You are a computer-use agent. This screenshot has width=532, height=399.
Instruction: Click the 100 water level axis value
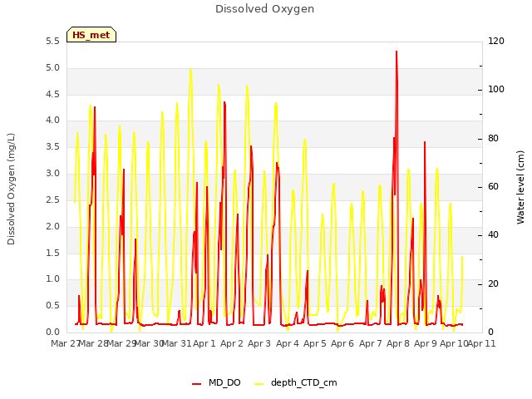496,90
